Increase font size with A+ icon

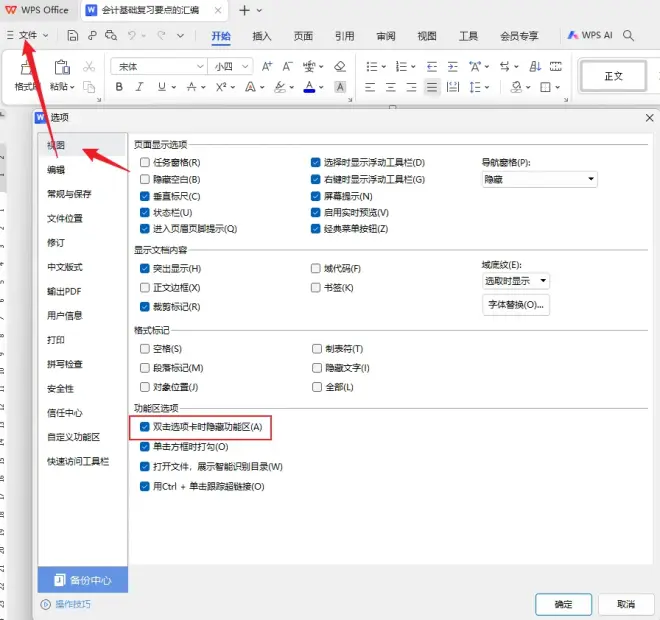tap(267, 67)
